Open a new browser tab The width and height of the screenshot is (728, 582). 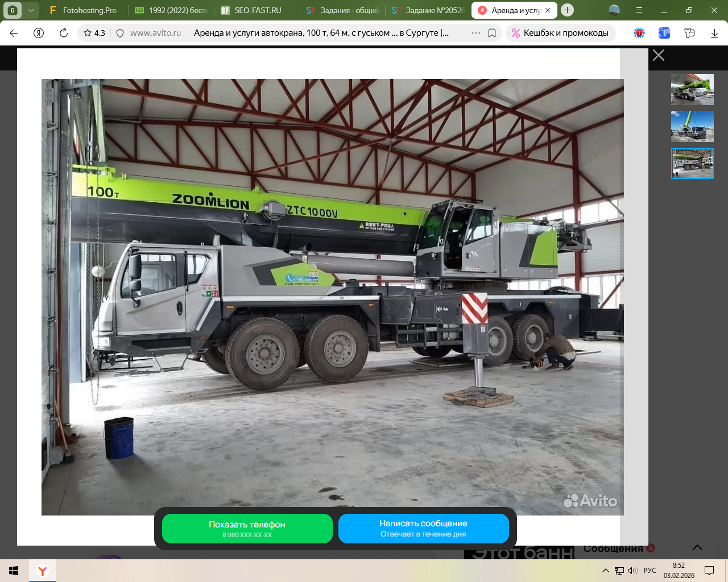pyautogui.click(x=567, y=10)
